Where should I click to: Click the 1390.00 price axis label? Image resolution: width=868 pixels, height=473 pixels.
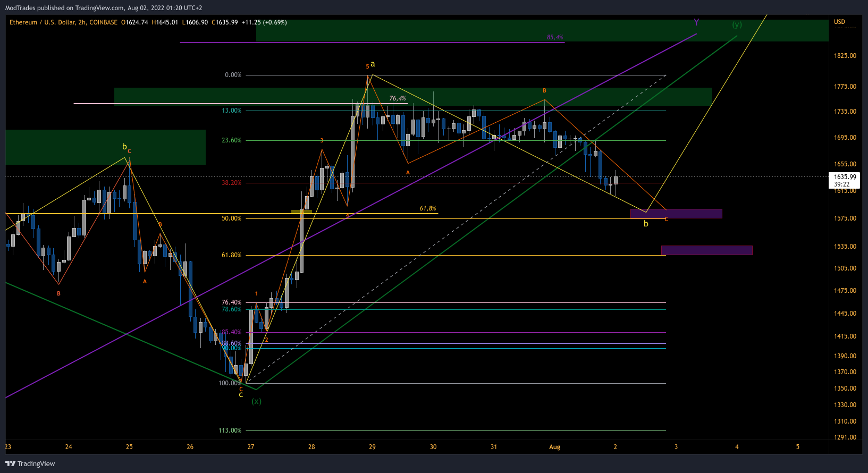[845, 356]
